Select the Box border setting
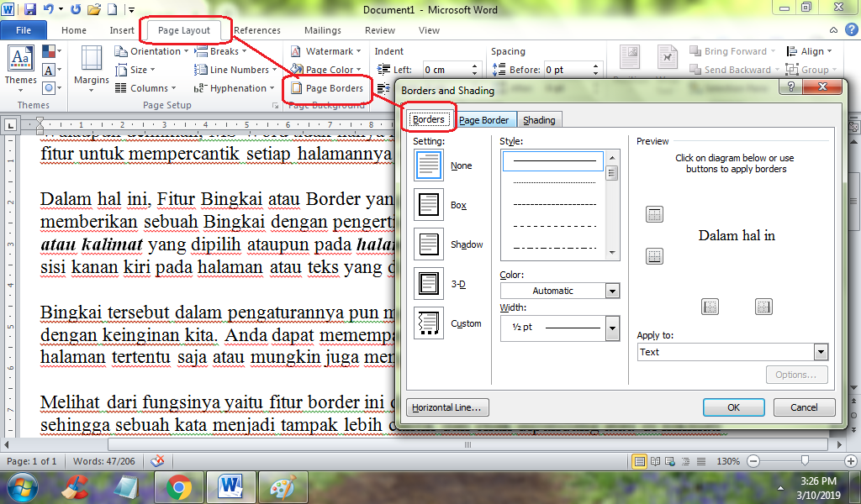 (428, 205)
